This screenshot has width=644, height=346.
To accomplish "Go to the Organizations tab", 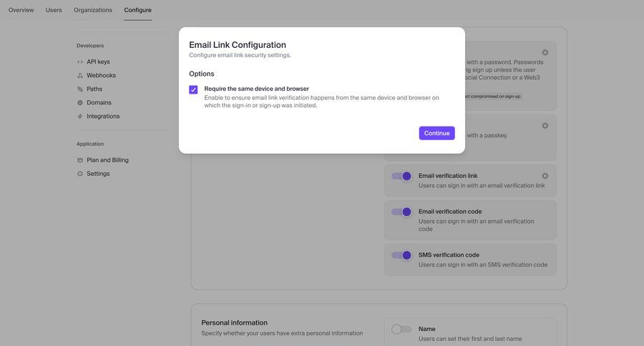I will click(x=93, y=10).
